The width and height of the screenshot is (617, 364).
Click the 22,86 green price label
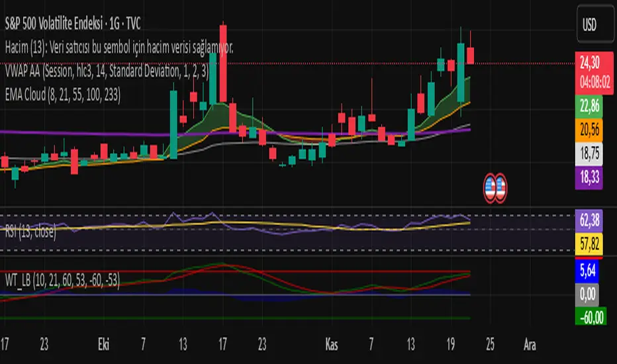click(589, 107)
